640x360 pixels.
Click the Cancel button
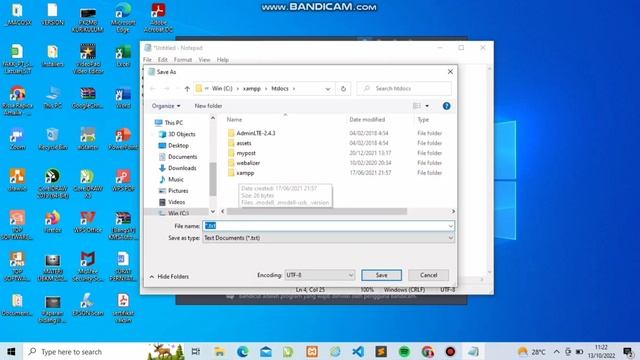(429, 275)
